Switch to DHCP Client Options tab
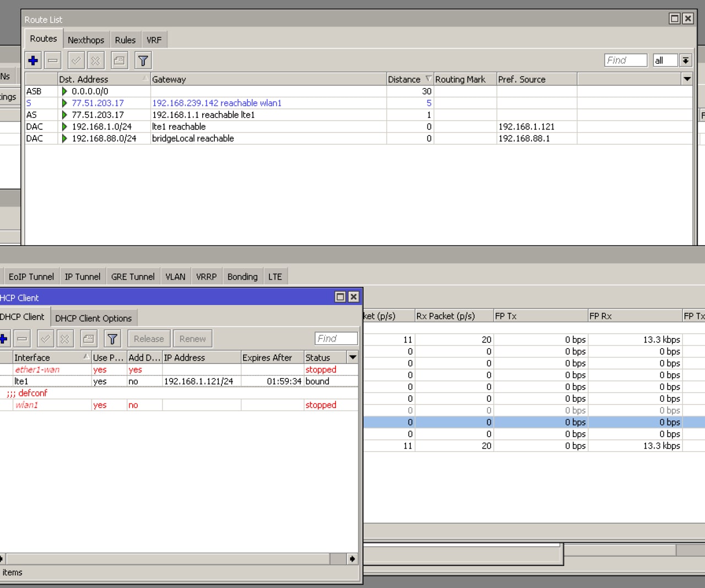Image resolution: width=705 pixels, height=588 pixels. pyautogui.click(x=94, y=318)
